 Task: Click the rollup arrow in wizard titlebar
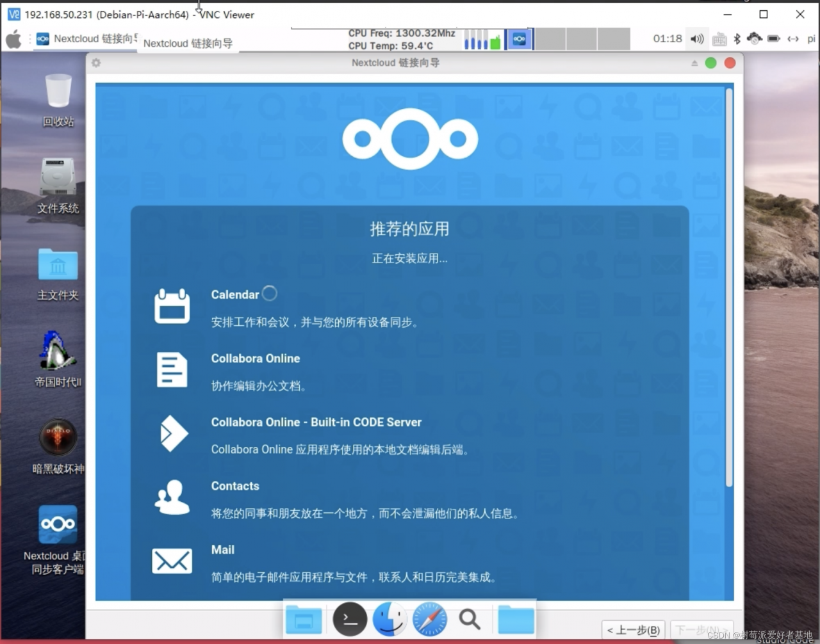(694, 63)
